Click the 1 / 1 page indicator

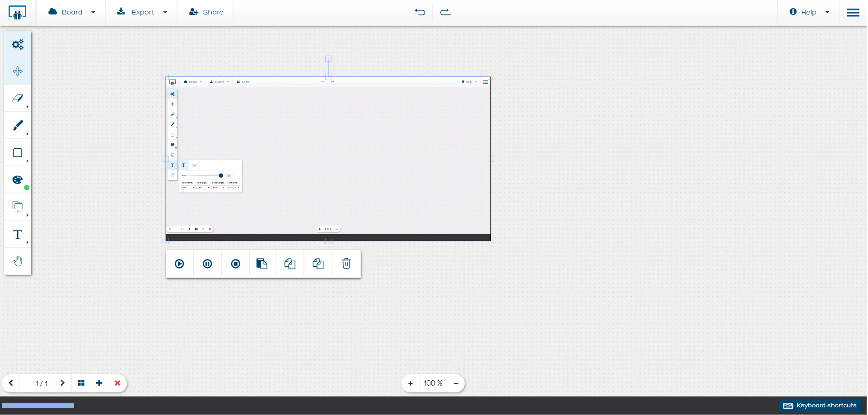click(42, 383)
